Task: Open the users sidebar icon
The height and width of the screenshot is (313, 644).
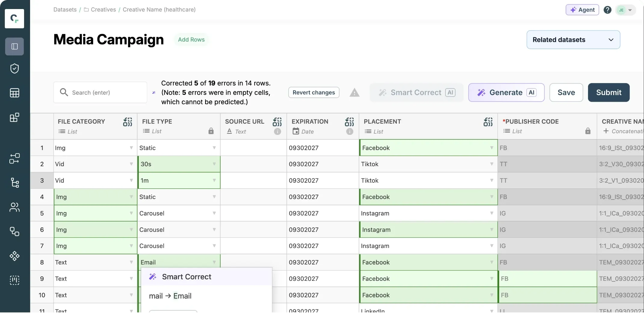Action: 14,207
